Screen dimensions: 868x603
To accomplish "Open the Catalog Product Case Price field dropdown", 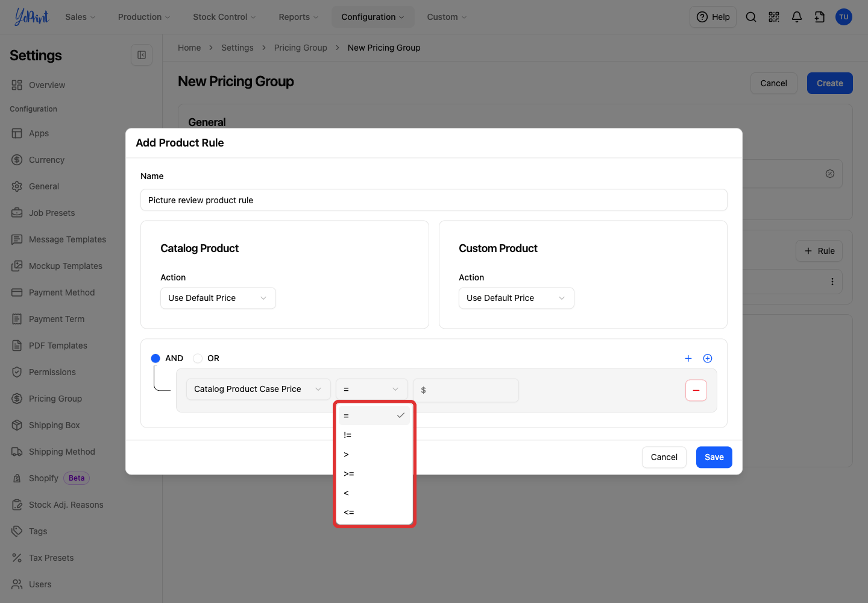I will pyautogui.click(x=259, y=389).
